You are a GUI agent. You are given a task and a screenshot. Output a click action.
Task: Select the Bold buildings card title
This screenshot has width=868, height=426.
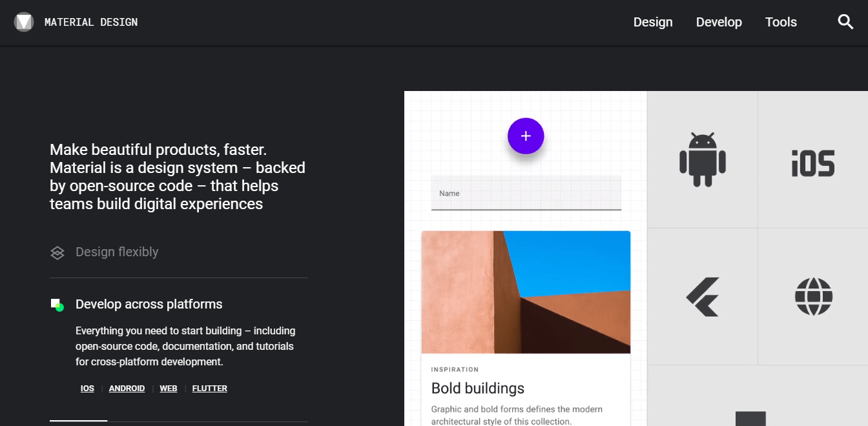(x=478, y=389)
